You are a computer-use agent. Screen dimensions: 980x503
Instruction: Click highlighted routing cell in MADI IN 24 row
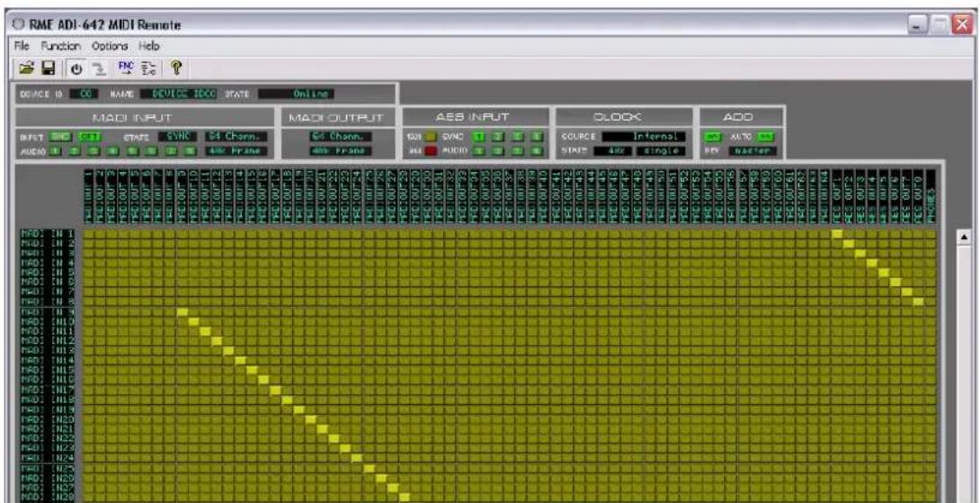tap(357, 458)
